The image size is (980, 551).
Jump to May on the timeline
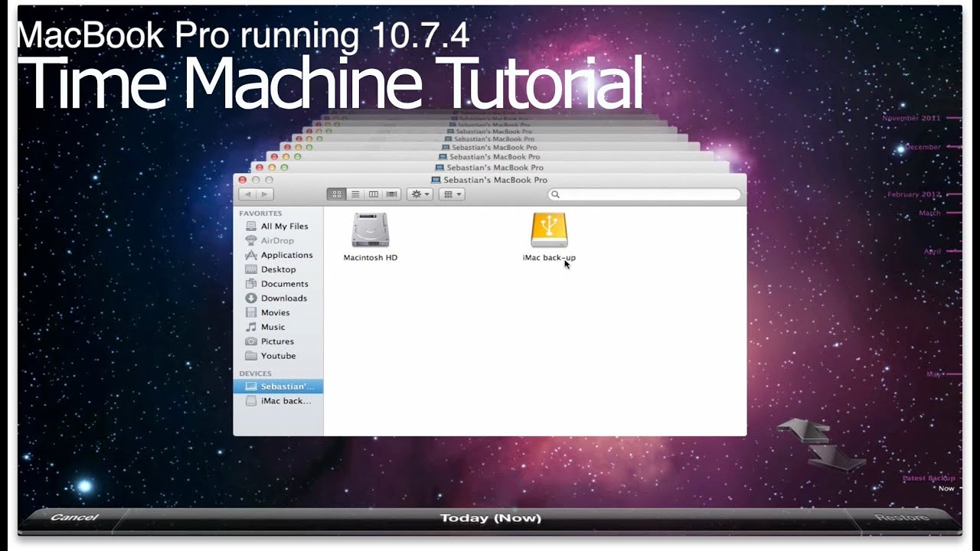[x=933, y=374]
